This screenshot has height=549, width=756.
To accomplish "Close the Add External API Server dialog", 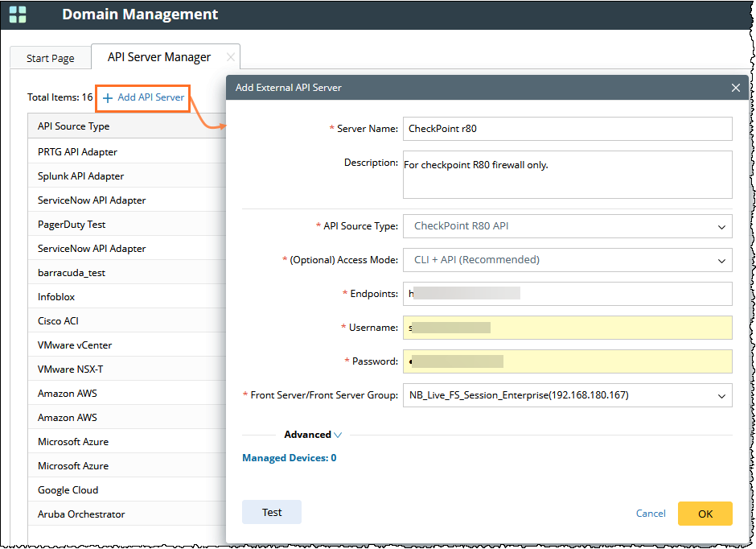I will [x=735, y=88].
